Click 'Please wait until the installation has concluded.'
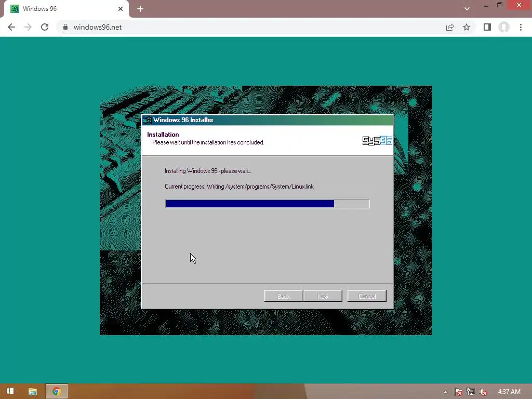The height and width of the screenshot is (399, 532). (208, 142)
